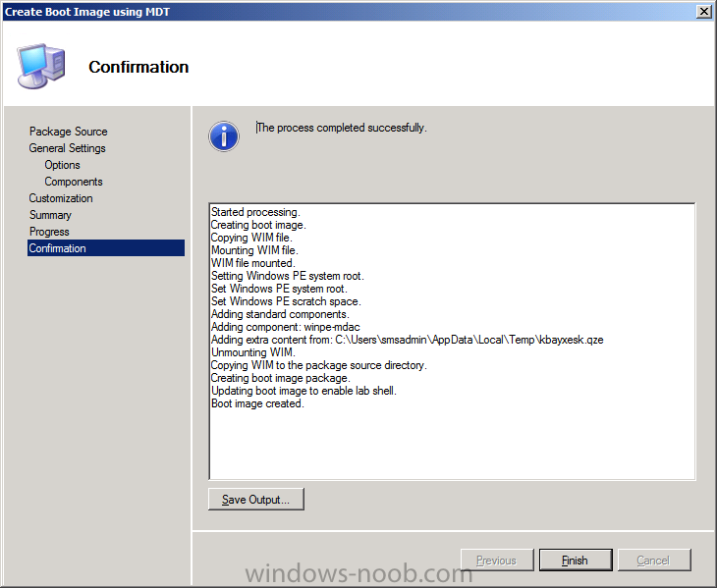Select the Progress step
This screenshot has height=588, width=717.
tap(49, 232)
